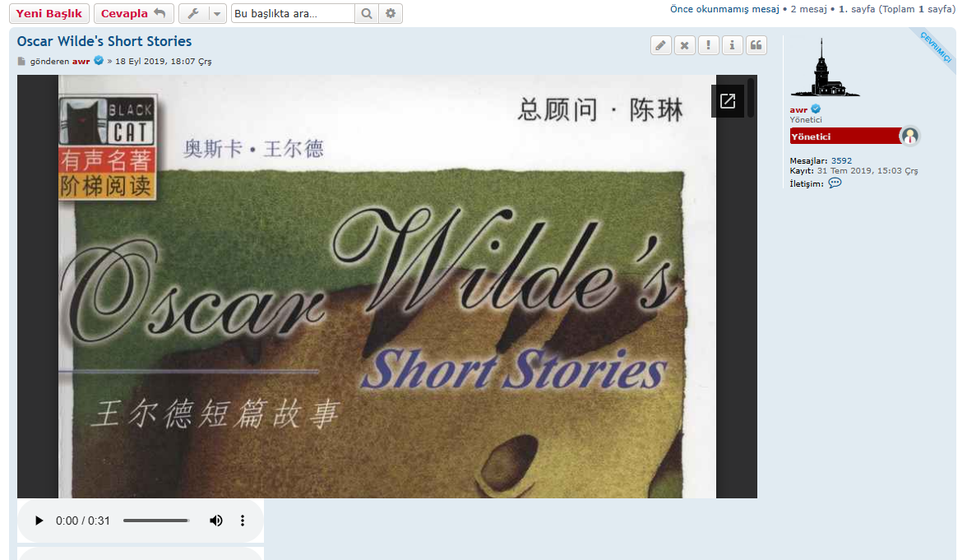
Task: Delete the post with the X icon
Action: (x=684, y=45)
